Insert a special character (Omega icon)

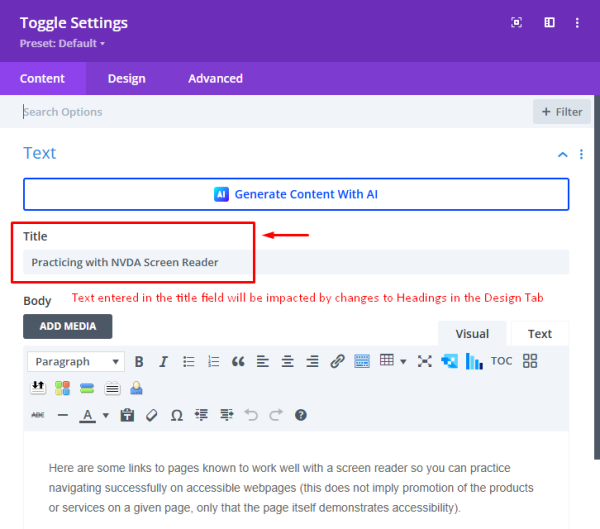[176, 414]
